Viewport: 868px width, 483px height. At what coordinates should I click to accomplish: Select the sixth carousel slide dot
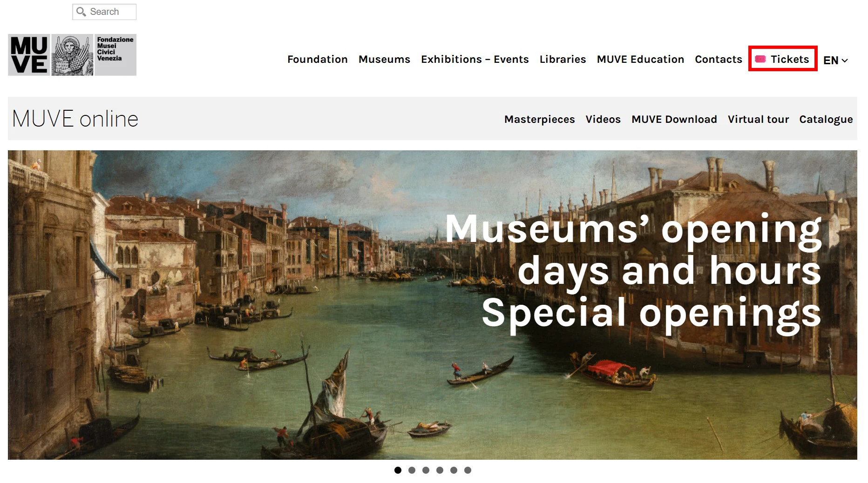pos(468,470)
